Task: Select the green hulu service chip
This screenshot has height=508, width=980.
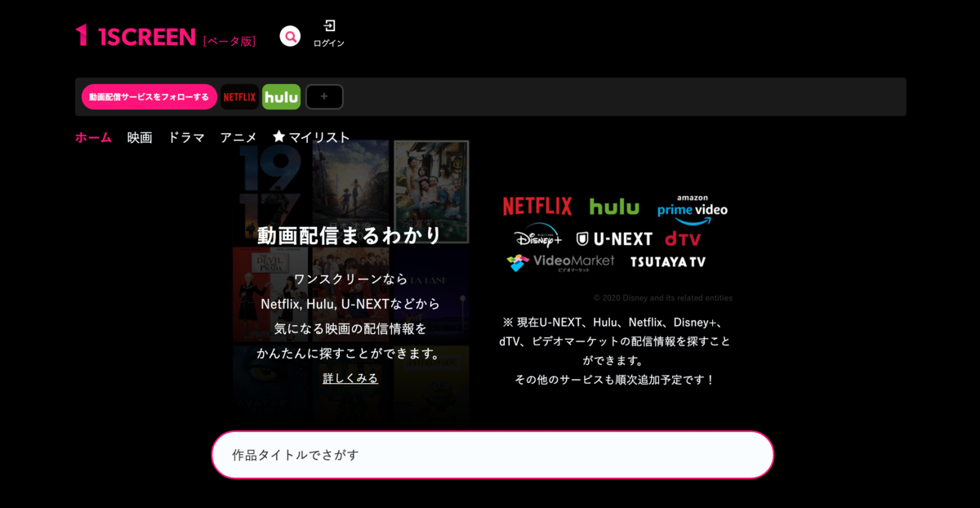Action: (x=281, y=97)
